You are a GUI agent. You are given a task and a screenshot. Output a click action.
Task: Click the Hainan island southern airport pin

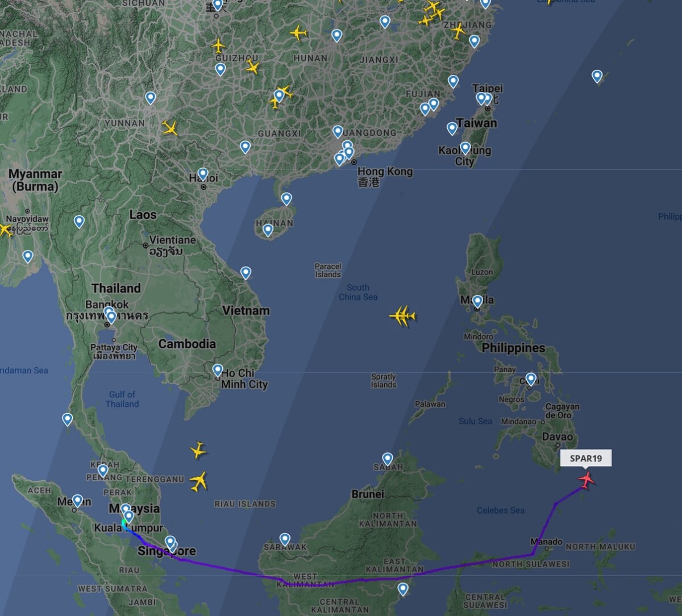tap(268, 230)
